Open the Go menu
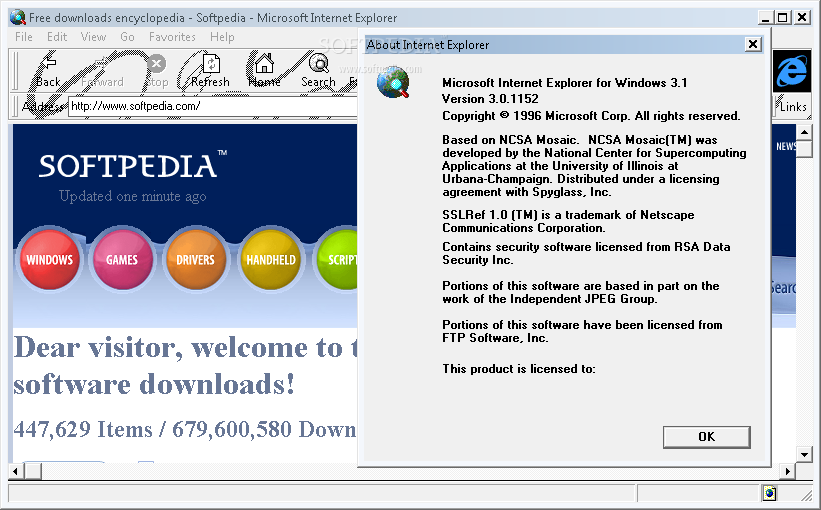821x510 pixels. [x=127, y=37]
